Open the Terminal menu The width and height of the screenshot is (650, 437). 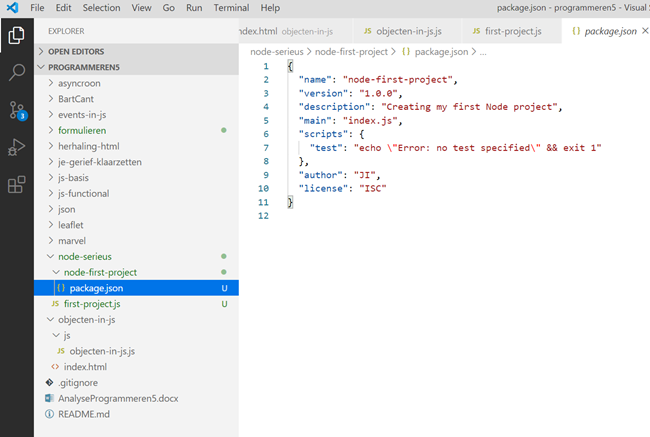(231, 7)
